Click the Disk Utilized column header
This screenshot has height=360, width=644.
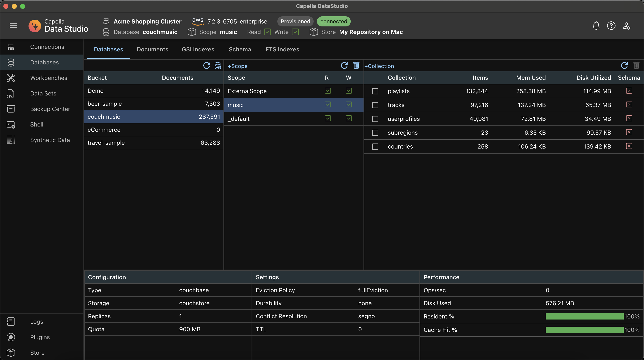point(593,78)
